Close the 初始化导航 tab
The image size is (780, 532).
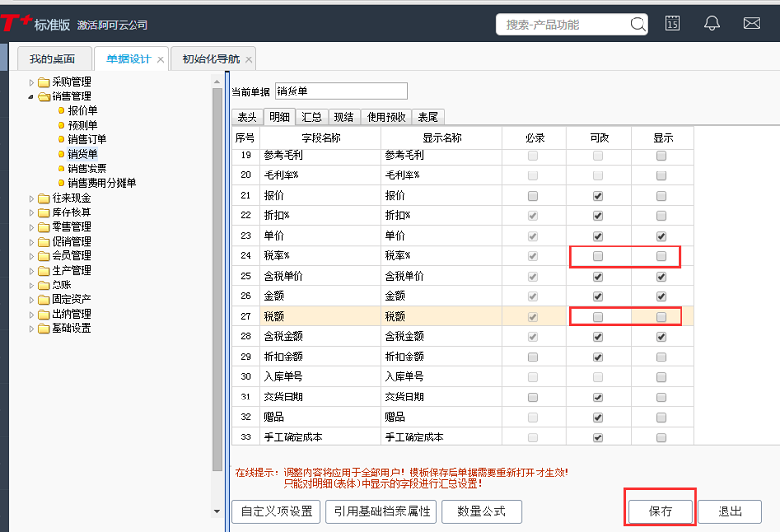[249, 59]
